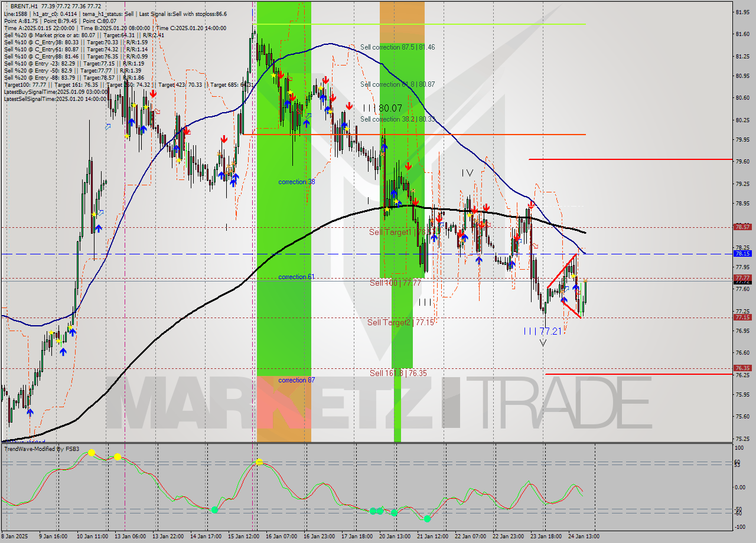The height and width of the screenshot is (543, 756).
Task: Click the 'Sell correction 61.8 | 80.87' label
Action: (397, 84)
